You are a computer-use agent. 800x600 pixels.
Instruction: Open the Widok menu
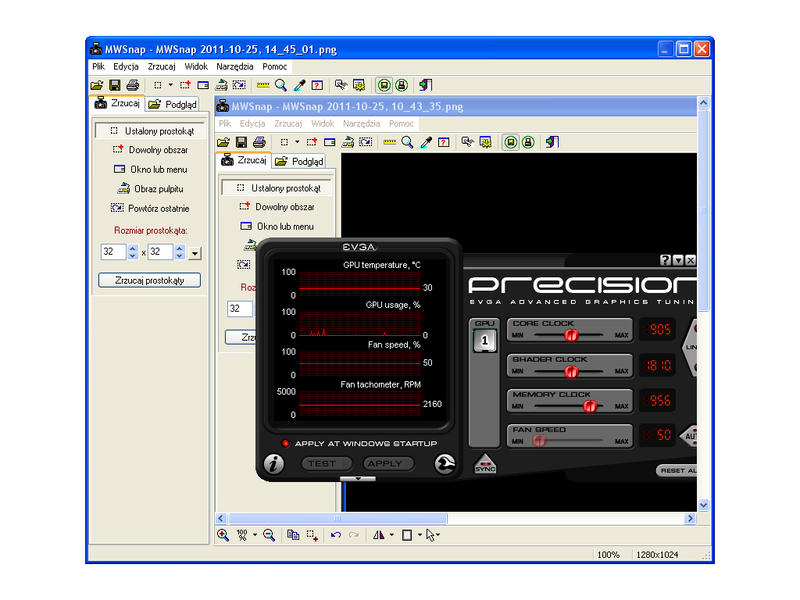pos(196,66)
